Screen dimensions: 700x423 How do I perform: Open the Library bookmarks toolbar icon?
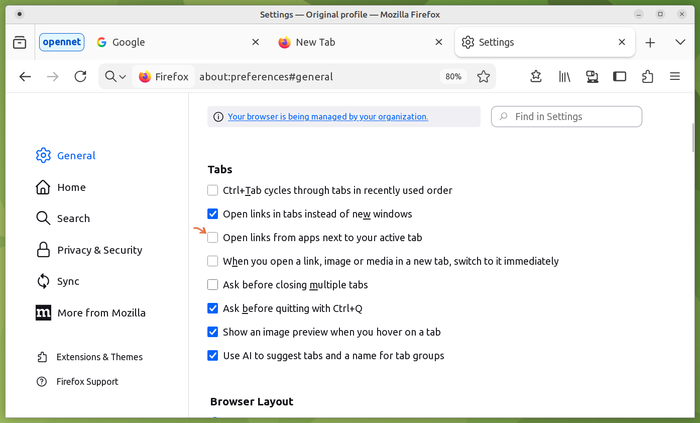[565, 77]
